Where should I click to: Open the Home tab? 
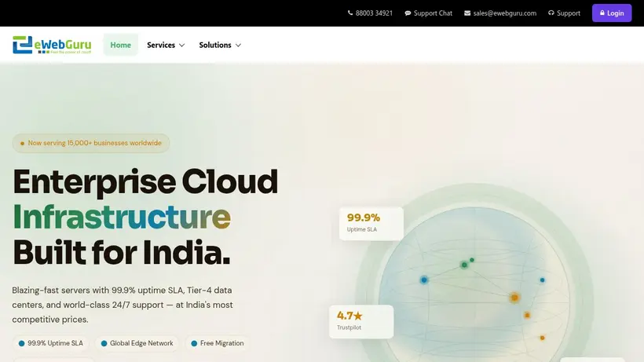tap(121, 45)
